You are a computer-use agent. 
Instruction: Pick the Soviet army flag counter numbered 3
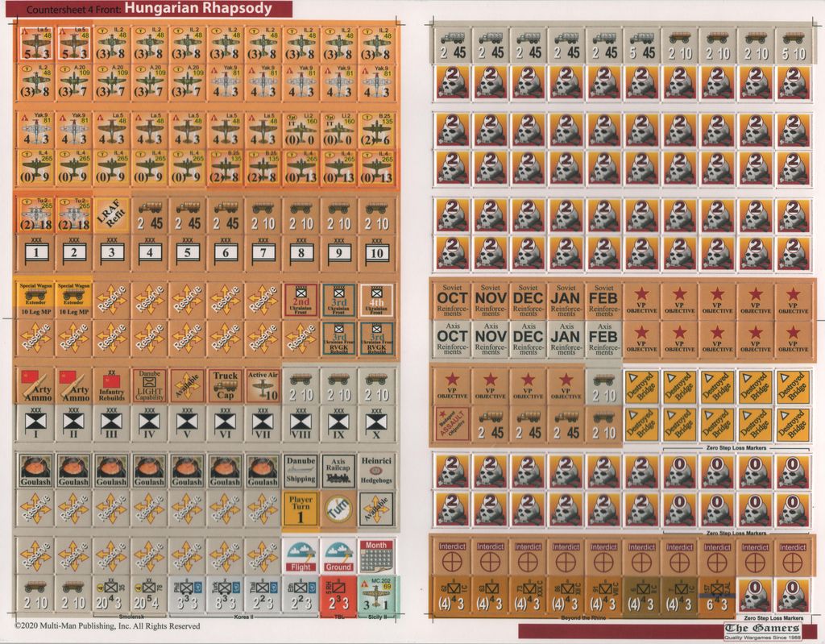111,253
